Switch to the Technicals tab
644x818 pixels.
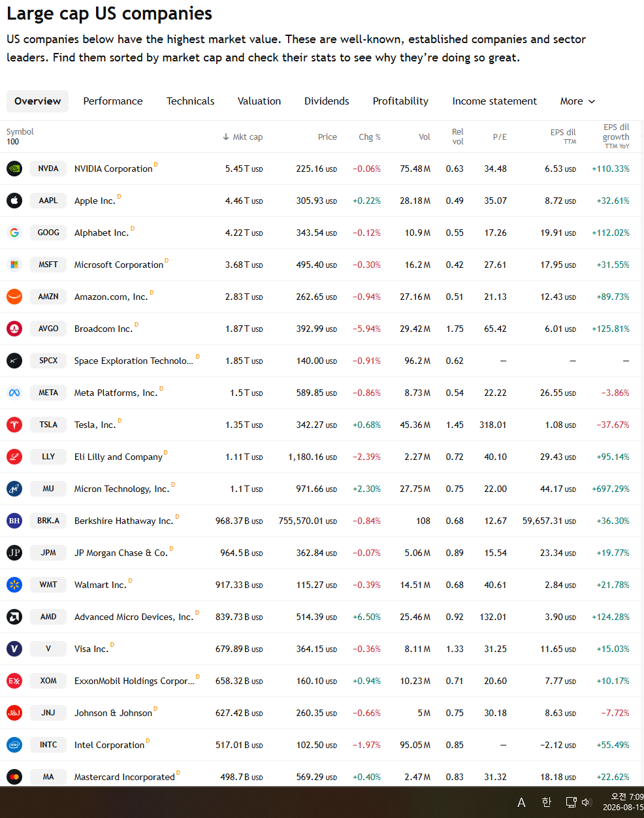pos(190,101)
